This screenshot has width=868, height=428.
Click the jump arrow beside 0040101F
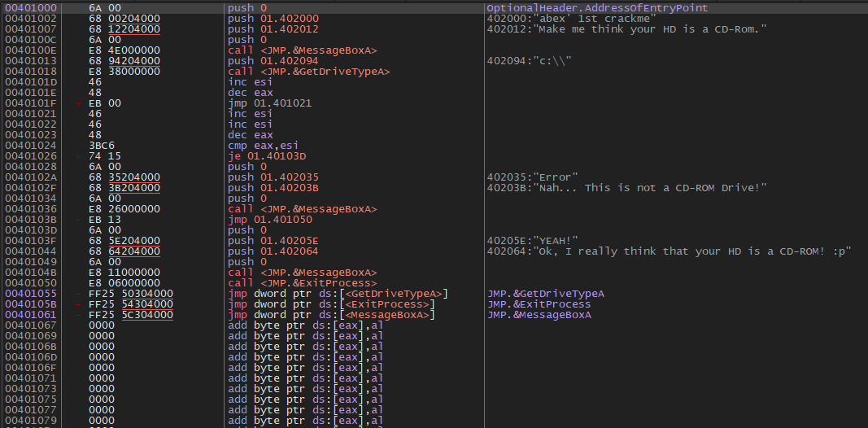(x=79, y=103)
